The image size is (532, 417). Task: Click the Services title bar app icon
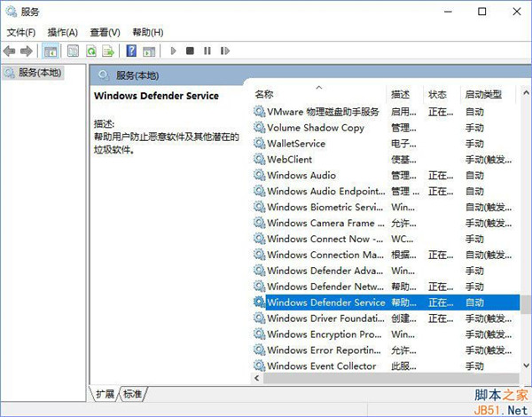pyautogui.click(x=11, y=12)
